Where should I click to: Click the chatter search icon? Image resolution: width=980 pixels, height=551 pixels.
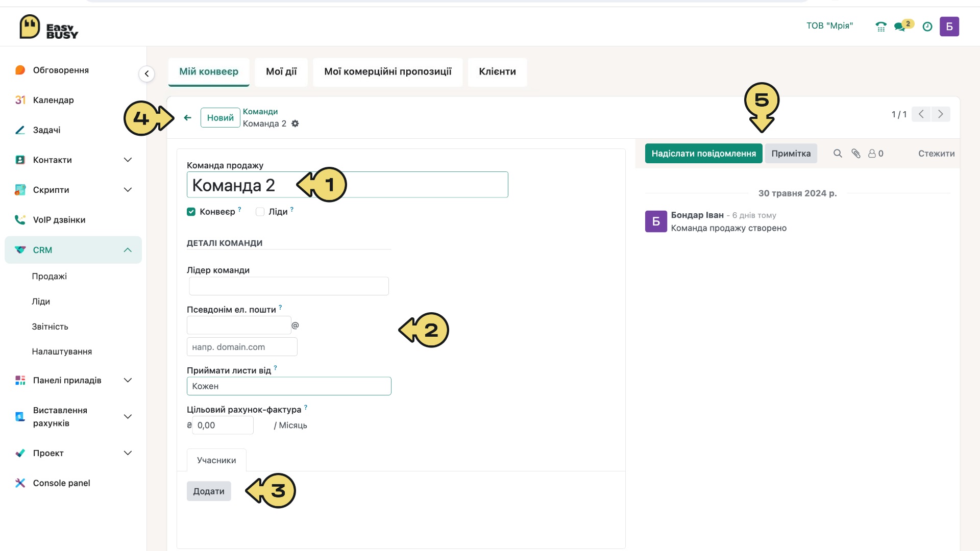838,154
